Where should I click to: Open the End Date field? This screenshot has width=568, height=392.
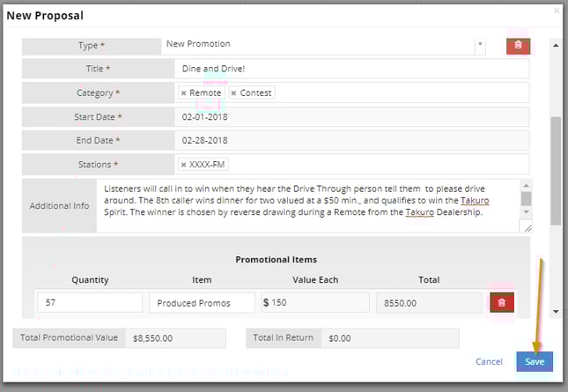coord(351,141)
